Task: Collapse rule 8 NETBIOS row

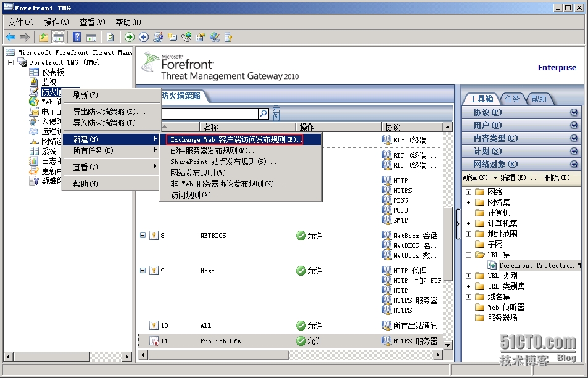Action: coord(143,236)
